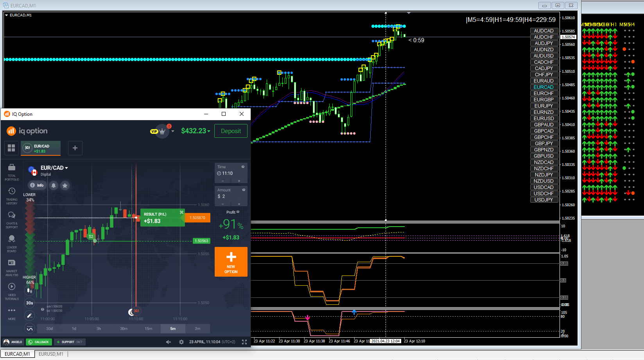The image size is (644, 360).
Task: Show help for Profit percentage
Action: pyautogui.click(x=238, y=212)
